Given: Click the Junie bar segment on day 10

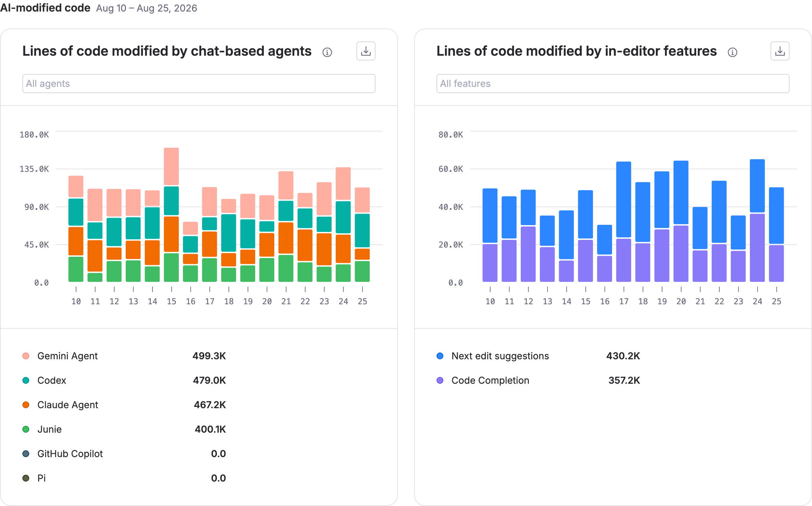Looking at the screenshot, I should [76, 269].
